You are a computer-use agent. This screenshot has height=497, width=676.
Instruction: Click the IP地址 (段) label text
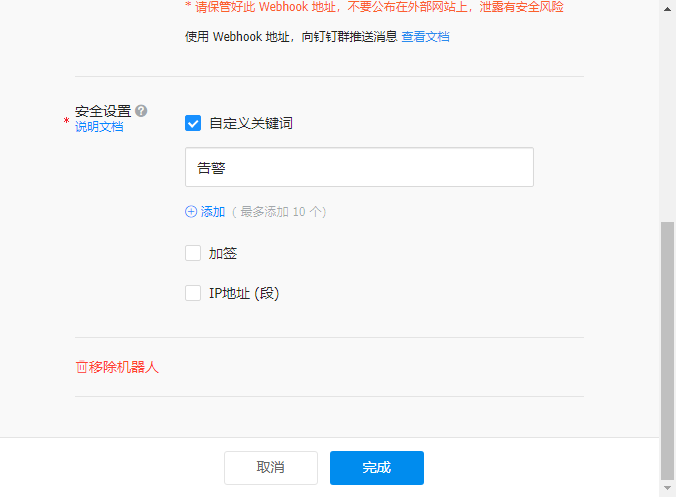244,293
